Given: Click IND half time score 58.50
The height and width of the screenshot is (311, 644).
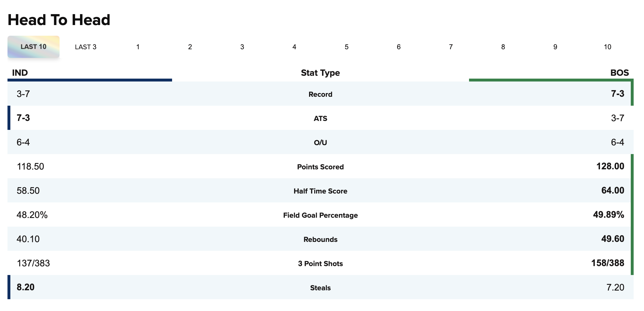Looking at the screenshot, I should click(28, 191).
